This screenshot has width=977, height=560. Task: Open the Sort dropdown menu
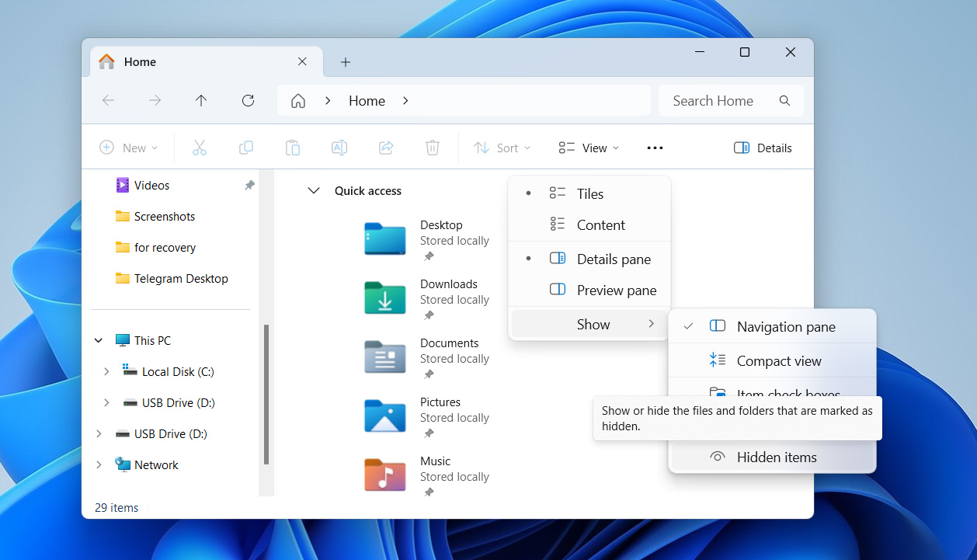tap(502, 148)
